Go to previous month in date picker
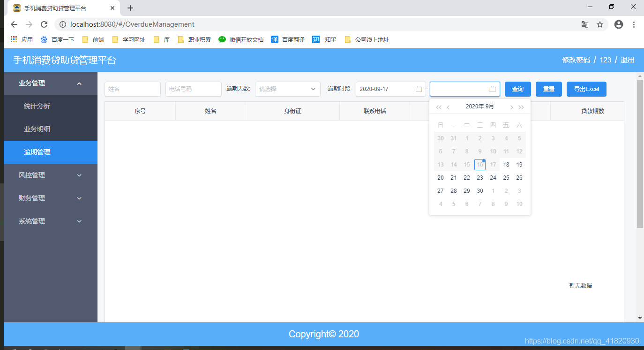This screenshot has width=644, height=350. [x=448, y=107]
